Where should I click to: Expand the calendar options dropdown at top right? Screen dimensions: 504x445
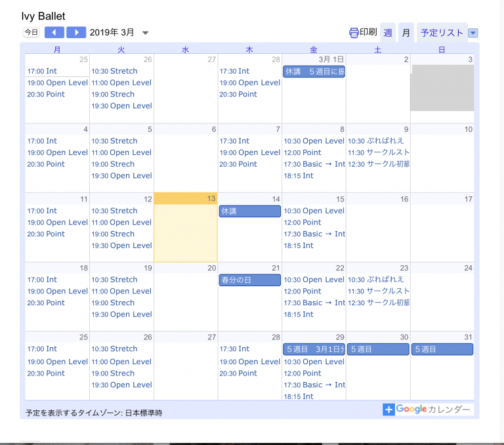(x=473, y=33)
